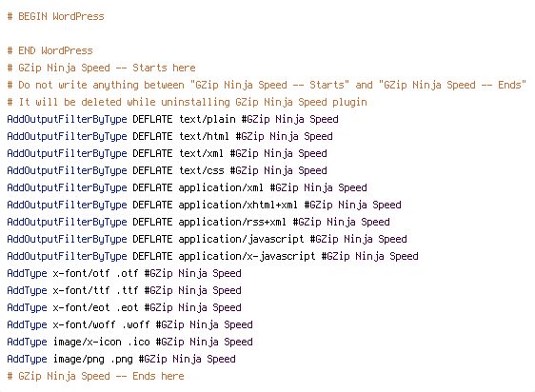Image resolution: width=535 pixels, height=392 pixels.
Task: Click the 'GZip Ninja Speed -- Ends here' line
Action: click(95, 376)
